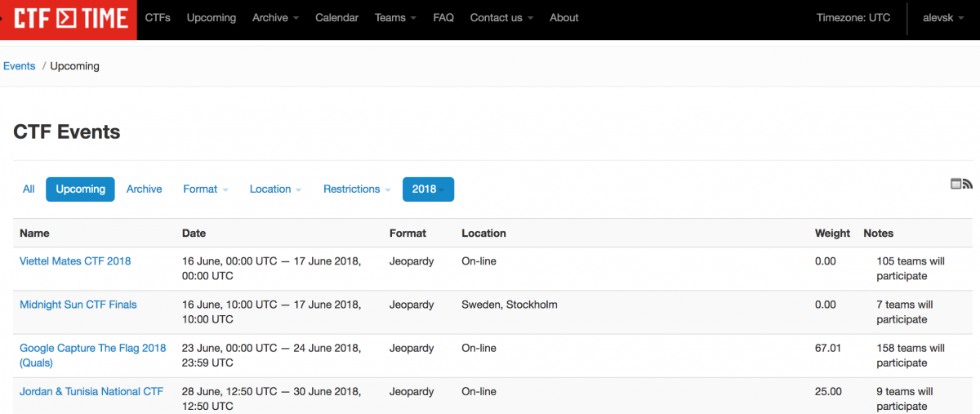Expand the Contact us dropdown
This screenshot has height=414, width=980.
[x=501, y=17]
